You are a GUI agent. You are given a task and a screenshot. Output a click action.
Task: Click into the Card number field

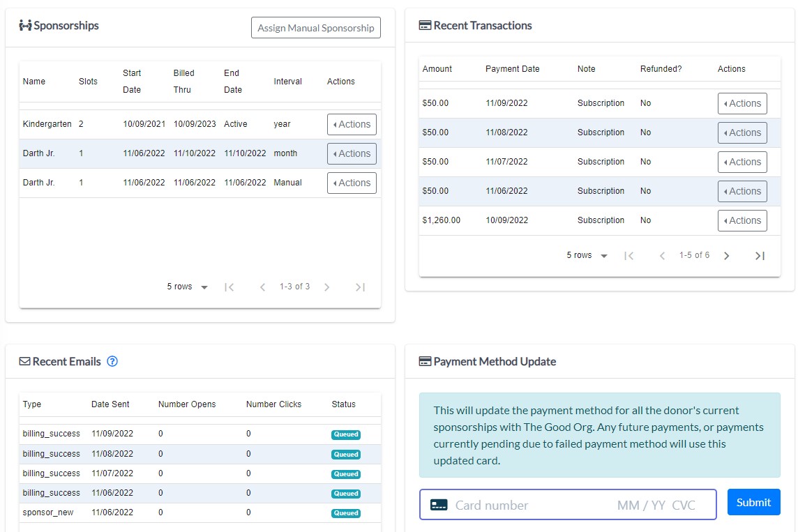tap(530, 505)
